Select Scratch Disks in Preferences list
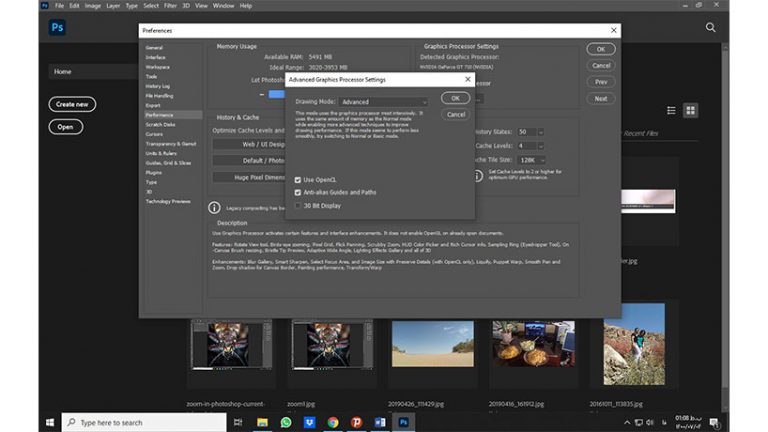The height and width of the screenshot is (432, 768). pos(160,125)
